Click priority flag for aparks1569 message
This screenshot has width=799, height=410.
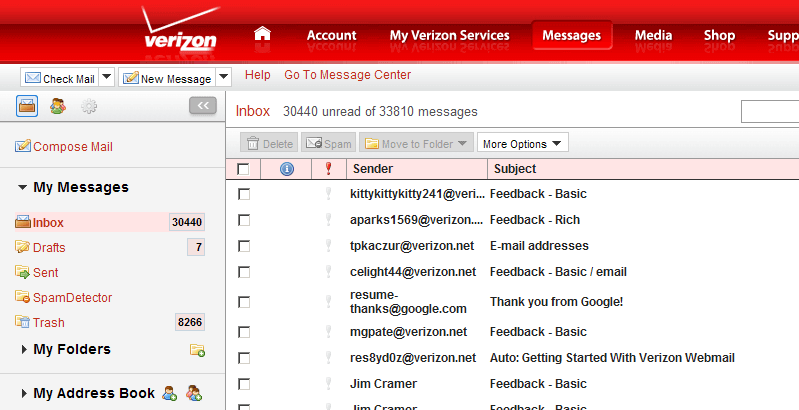[x=329, y=220]
